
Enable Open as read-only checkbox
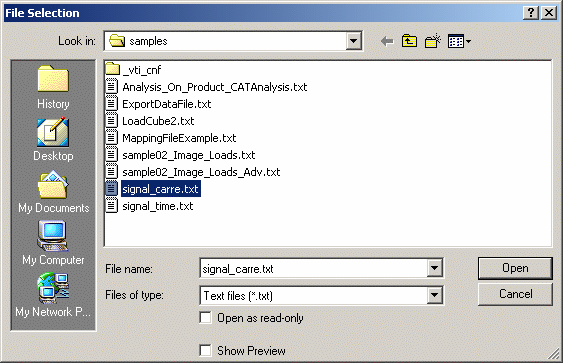pos(205,318)
